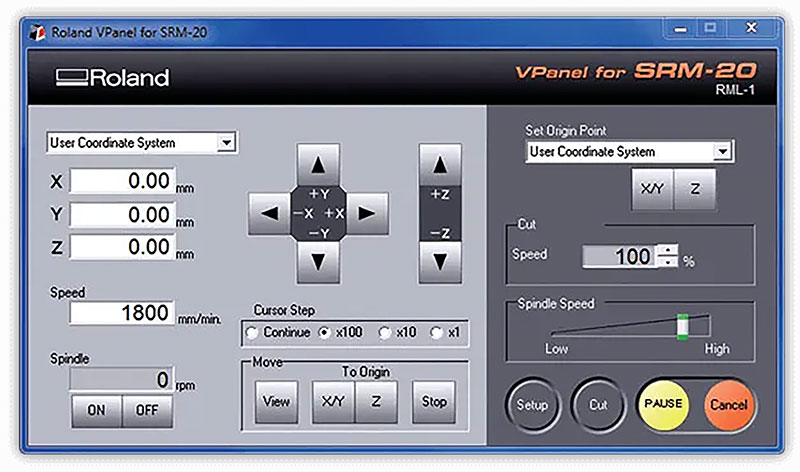Open the Set Origin Point coordinate dropdown

722,151
